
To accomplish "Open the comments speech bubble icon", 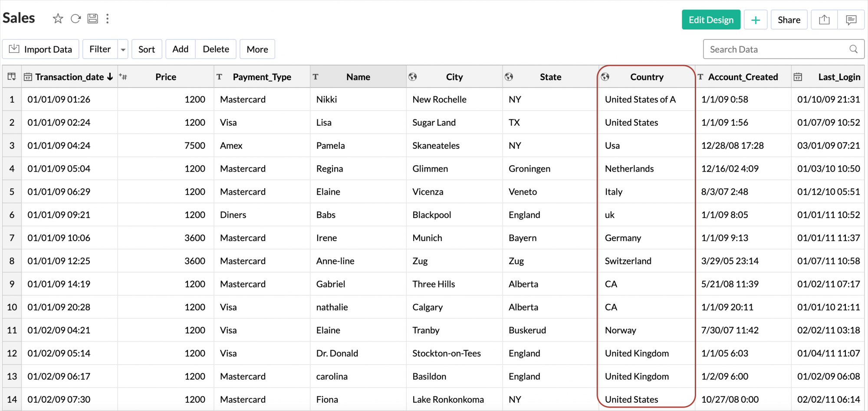I will [851, 20].
